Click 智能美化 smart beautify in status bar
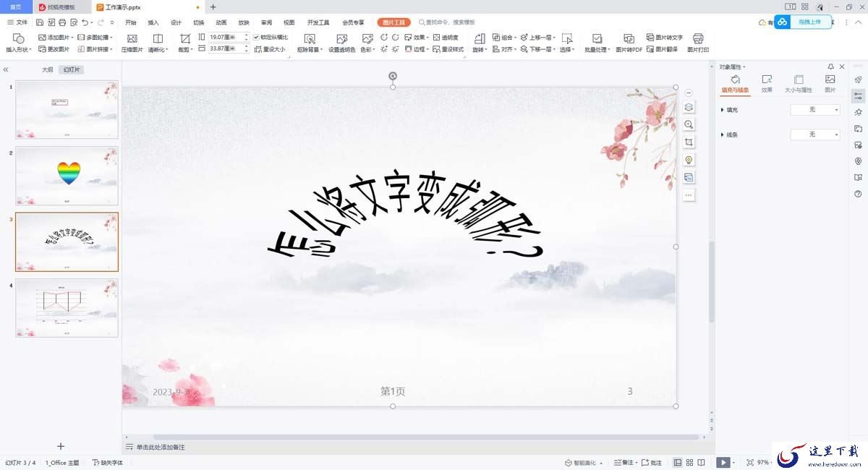This screenshot has height=470, width=868. pyautogui.click(x=584, y=462)
